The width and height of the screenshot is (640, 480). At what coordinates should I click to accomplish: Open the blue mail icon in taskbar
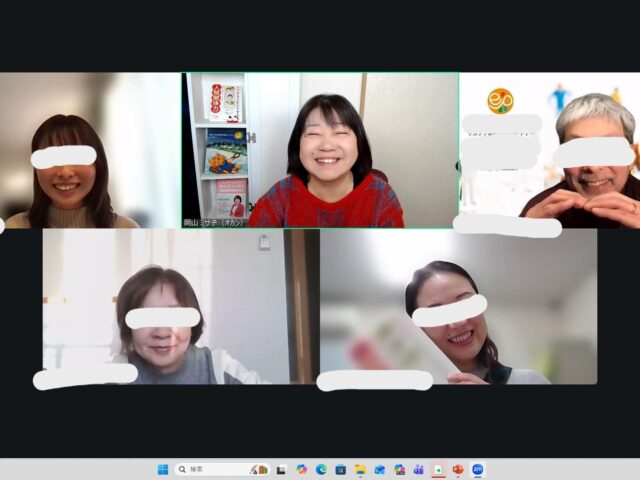380,469
